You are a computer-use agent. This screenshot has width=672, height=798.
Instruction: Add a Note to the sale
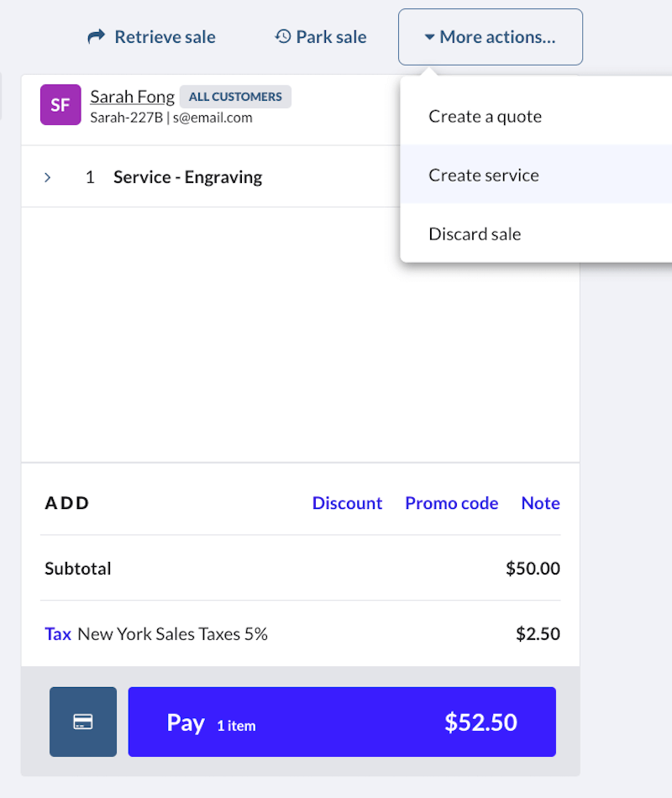click(540, 502)
